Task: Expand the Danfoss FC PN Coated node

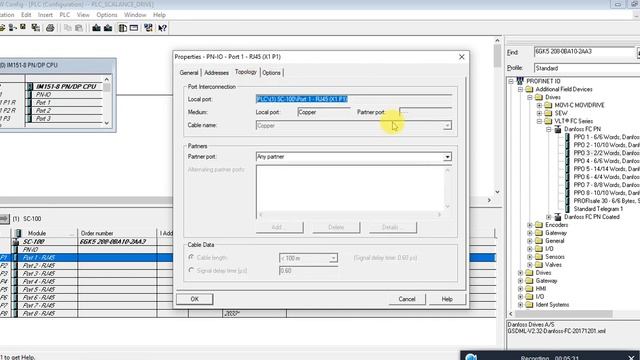Action: point(549,217)
